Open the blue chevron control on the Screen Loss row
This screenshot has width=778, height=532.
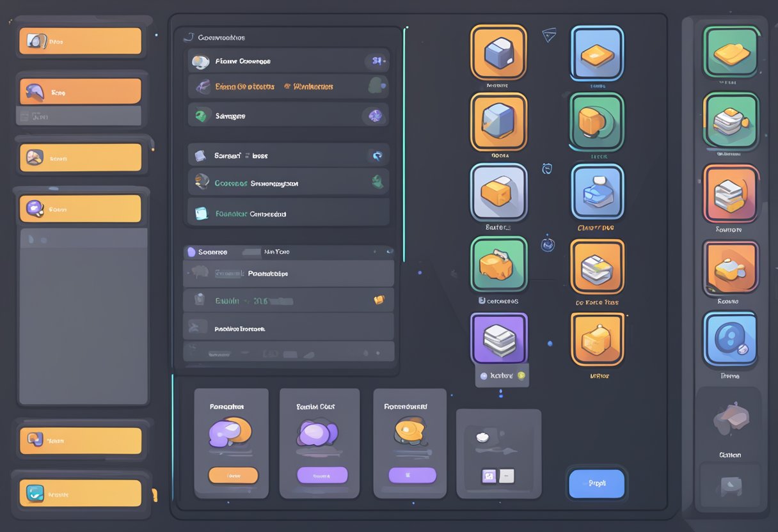pyautogui.click(x=377, y=155)
